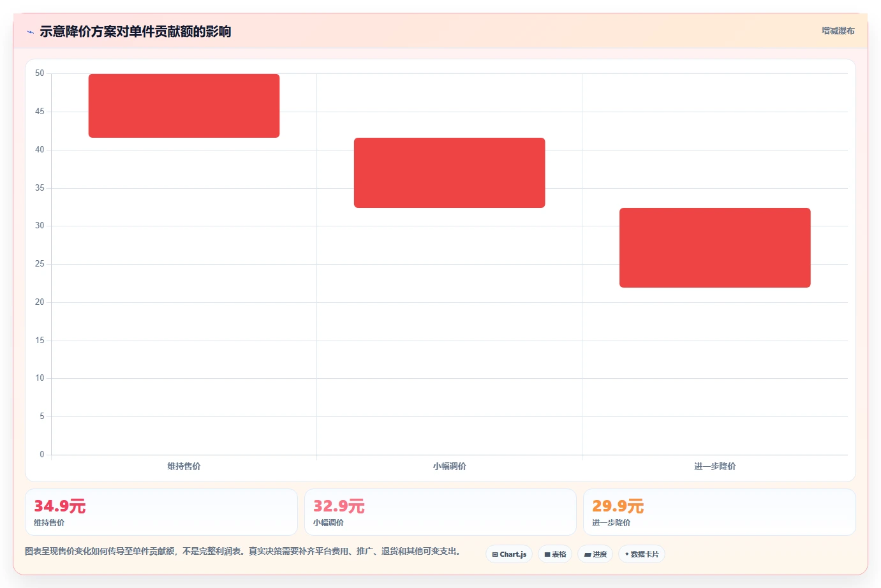Click the 表格 tag chip
The width and height of the screenshot is (881, 588).
pyautogui.click(x=555, y=554)
